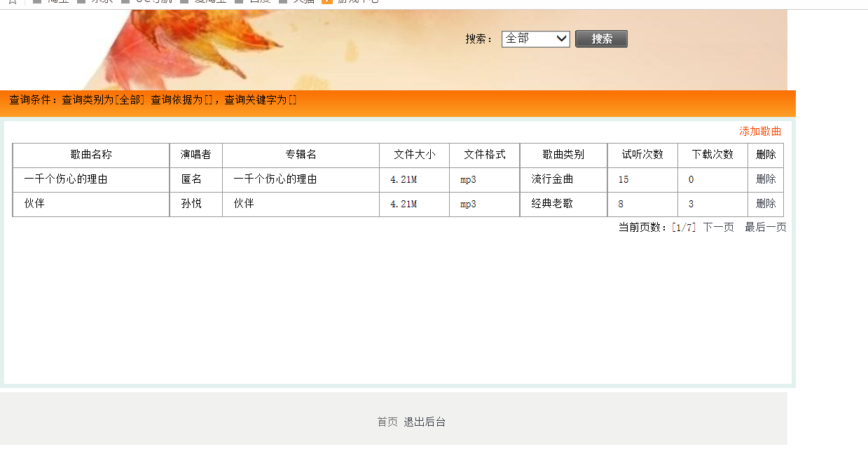Open the 搜索 category dropdown showing 全部
Image resolution: width=868 pixels, height=451 pixels.
coord(536,39)
